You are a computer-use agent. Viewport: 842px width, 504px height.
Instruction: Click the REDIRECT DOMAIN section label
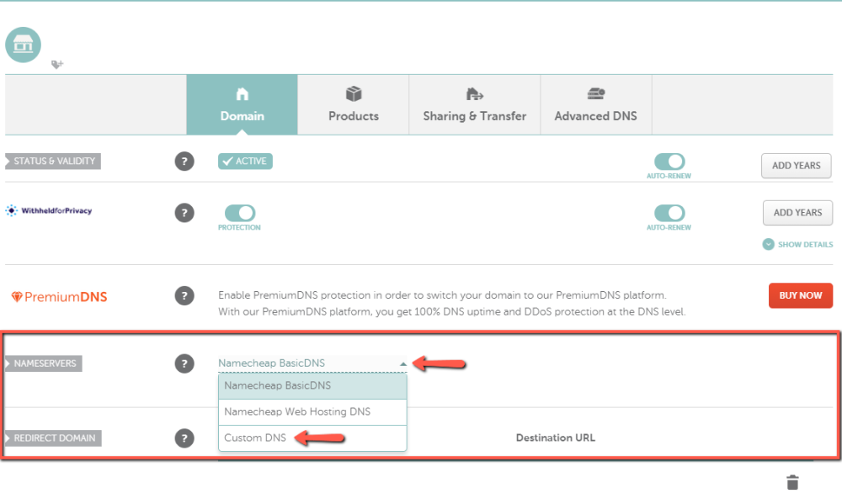pos(53,438)
